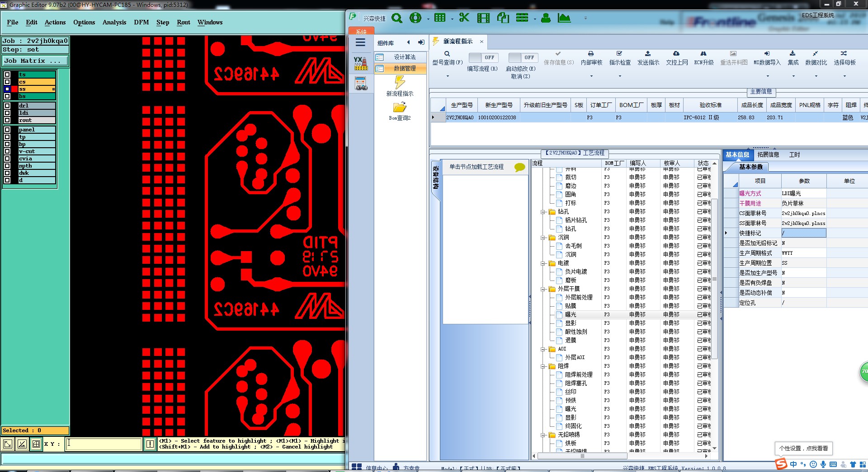This screenshot has width=868, height=472.
Task: Click the green lifebuoy help icon
Action: [415, 18]
